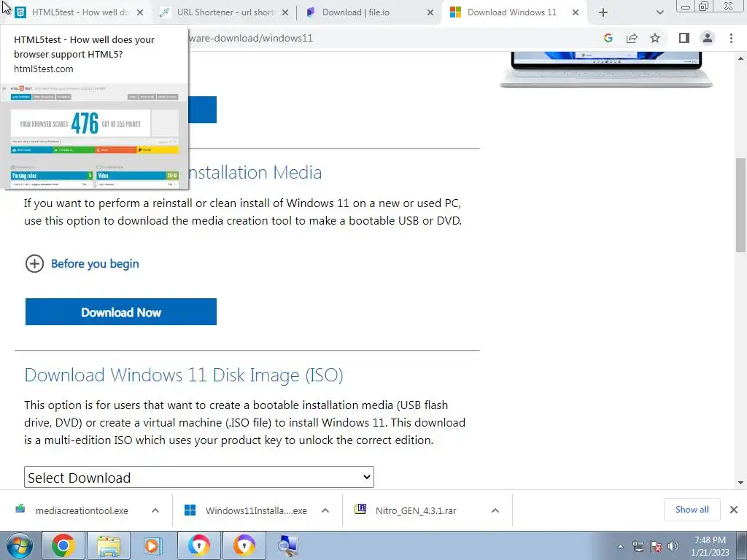Click the scrollbar down arrow
The image size is (747, 560).
[741, 483]
